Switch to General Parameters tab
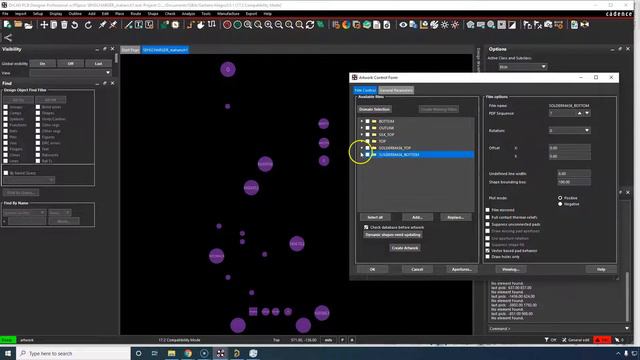 coord(396,90)
